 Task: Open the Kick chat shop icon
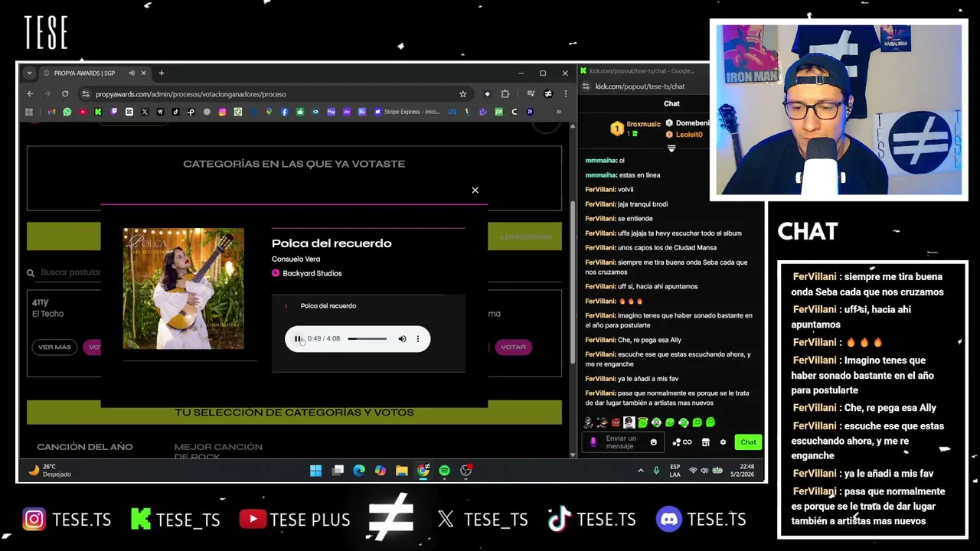(705, 442)
